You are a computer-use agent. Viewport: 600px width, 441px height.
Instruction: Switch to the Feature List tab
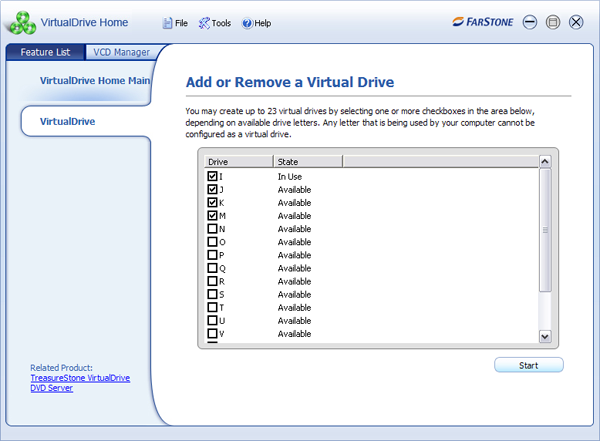45,52
